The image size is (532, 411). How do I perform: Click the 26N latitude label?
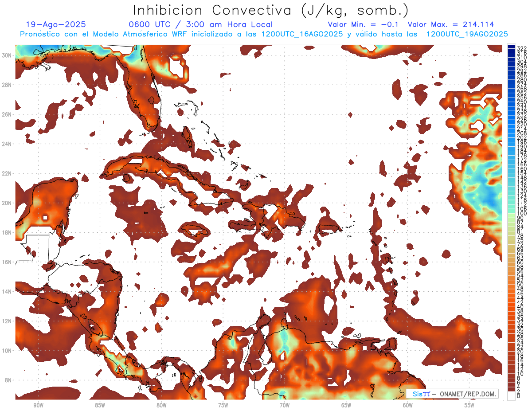7,114
